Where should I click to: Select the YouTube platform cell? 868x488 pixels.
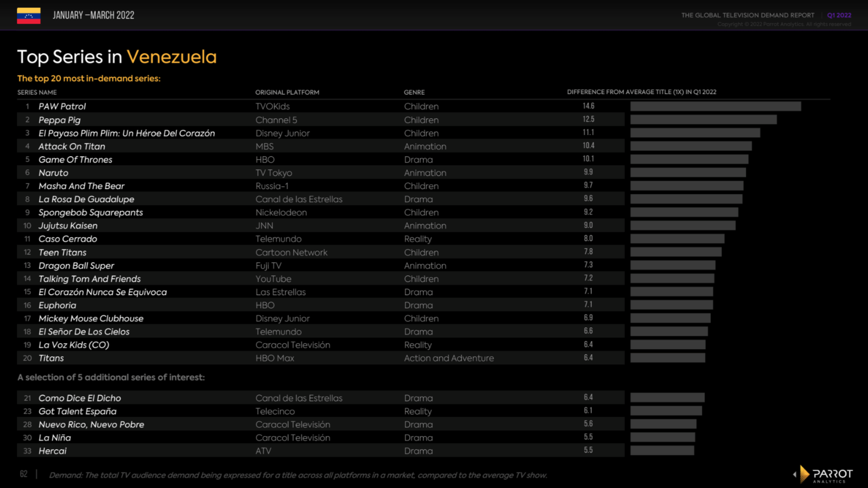(273, 279)
